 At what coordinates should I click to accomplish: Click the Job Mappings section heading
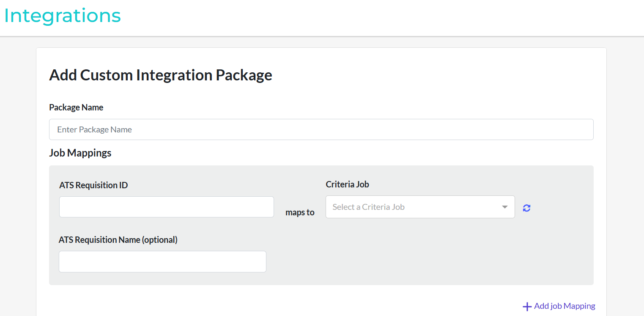coord(80,153)
